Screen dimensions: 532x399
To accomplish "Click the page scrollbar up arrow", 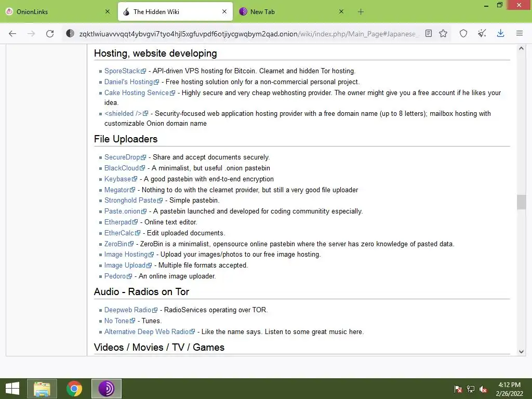I will [521, 48].
